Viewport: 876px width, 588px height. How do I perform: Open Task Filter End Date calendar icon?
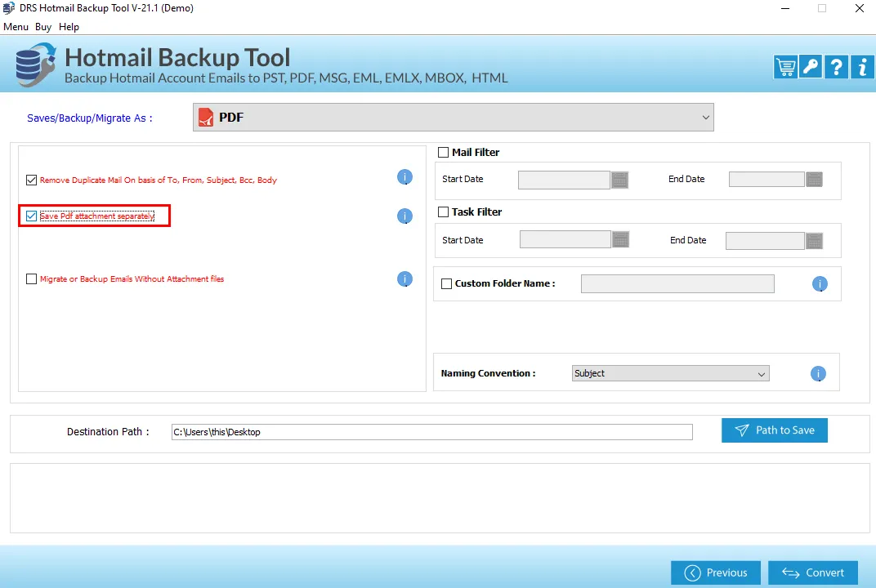click(814, 241)
